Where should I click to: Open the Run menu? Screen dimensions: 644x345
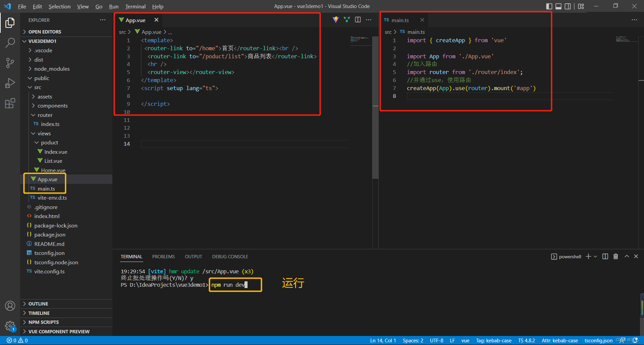(114, 6)
